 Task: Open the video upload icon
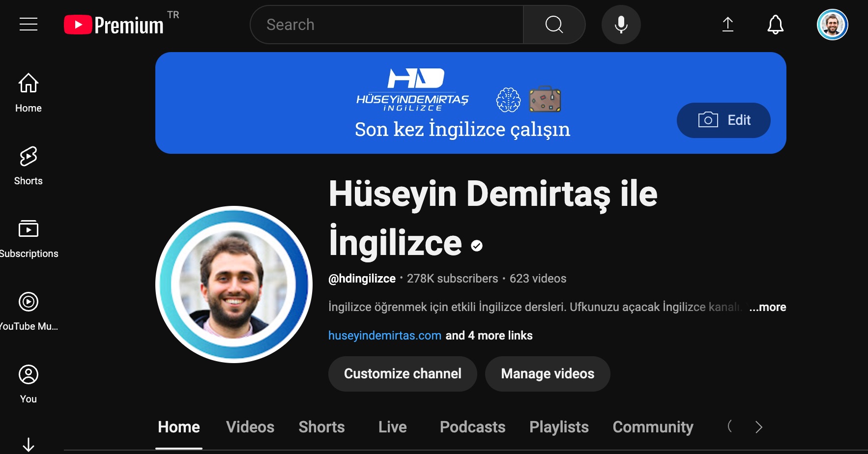[x=728, y=24]
